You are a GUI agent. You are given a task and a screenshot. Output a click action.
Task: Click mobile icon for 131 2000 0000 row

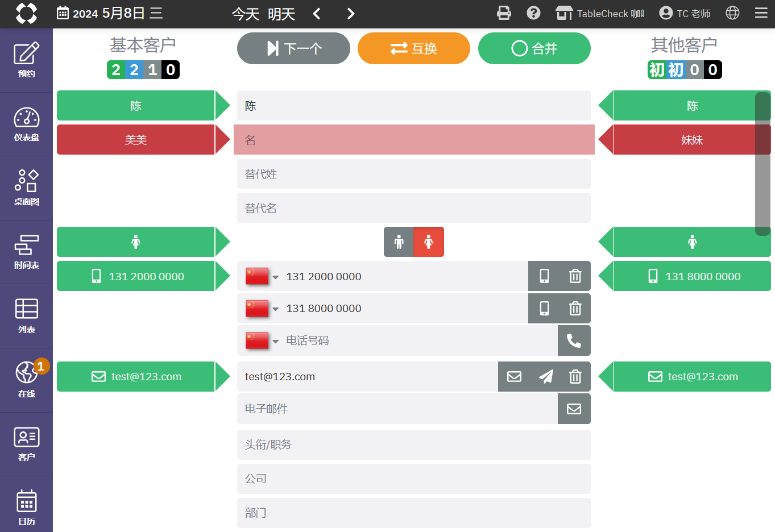point(544,276)
